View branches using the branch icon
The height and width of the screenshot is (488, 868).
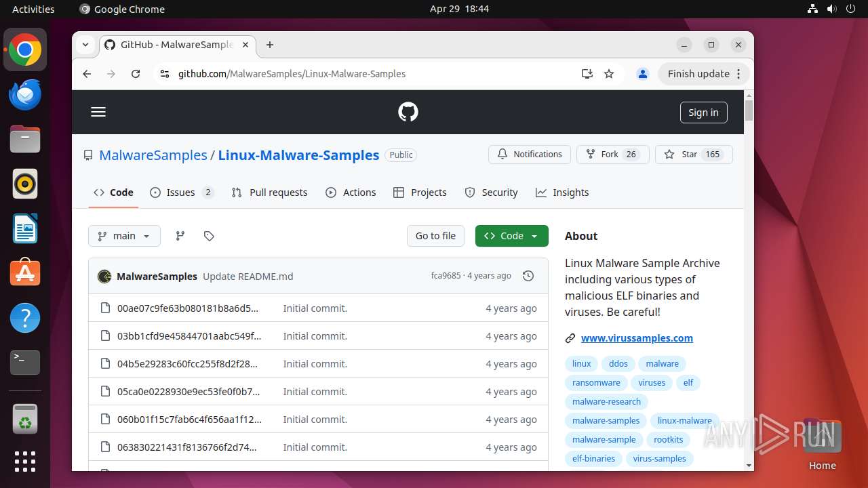click(180, 236)
